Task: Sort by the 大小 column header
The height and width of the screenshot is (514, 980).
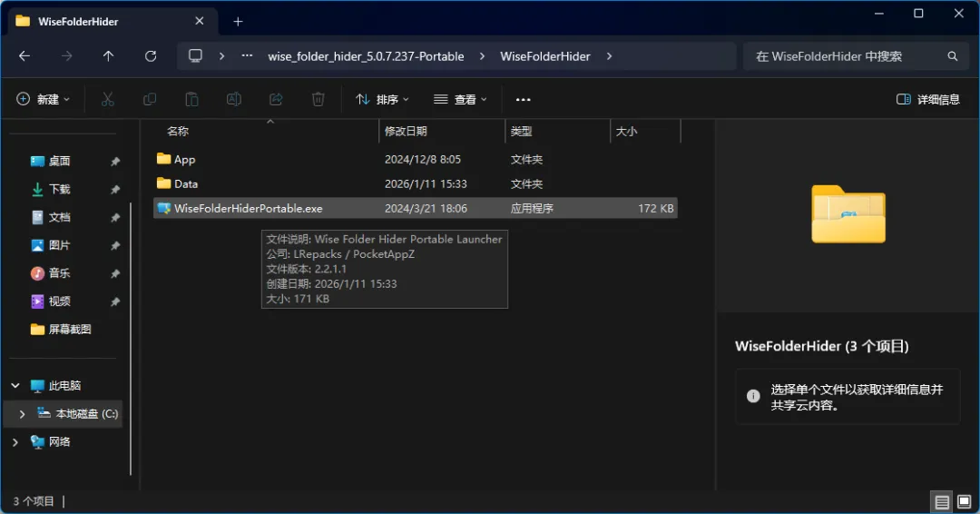Action: [626, 132]
